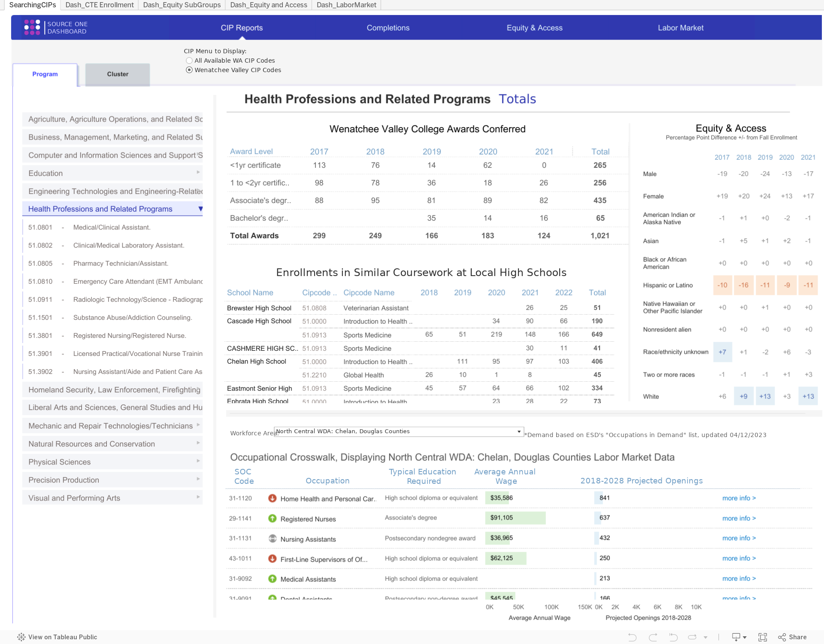Switch to the Dash_Equity SubGroups tab
Viewport: 824px width, 644px height.
182,5
